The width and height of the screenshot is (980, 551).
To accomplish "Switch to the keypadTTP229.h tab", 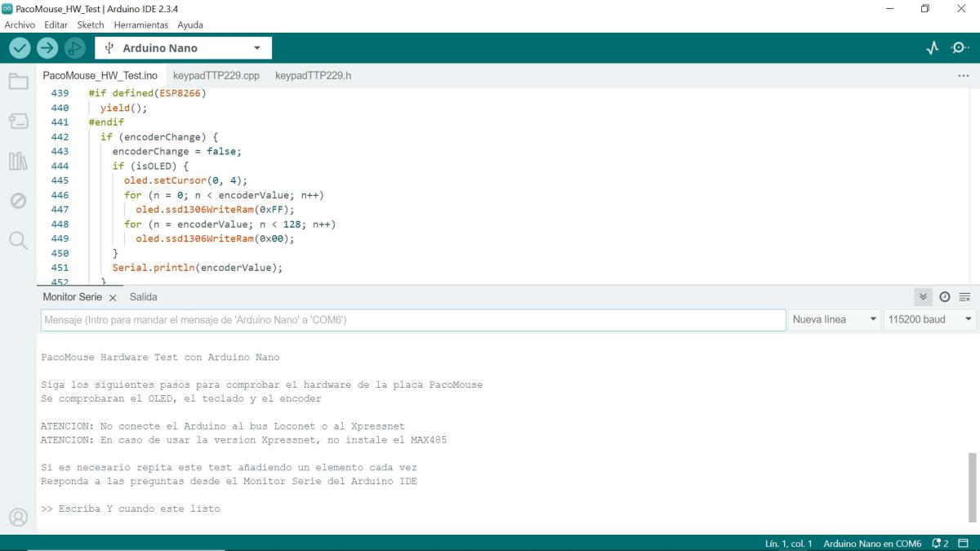I will [313, 76].
